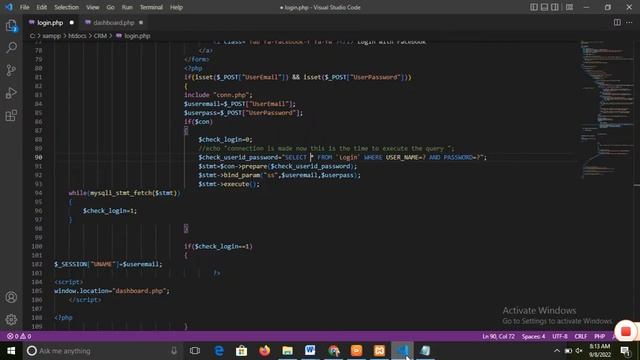Open the Windows Start menu
The image size is (640, 360).
point(11,351)
